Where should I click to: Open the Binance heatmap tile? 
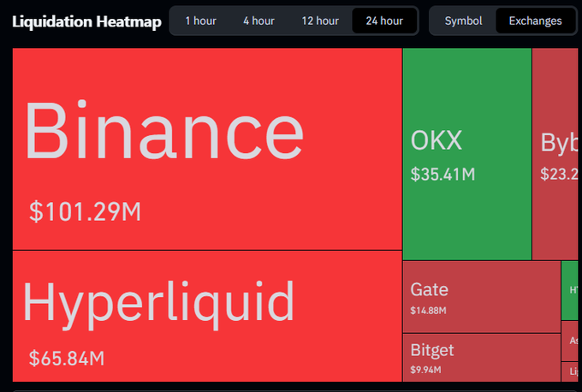point(207,149)
